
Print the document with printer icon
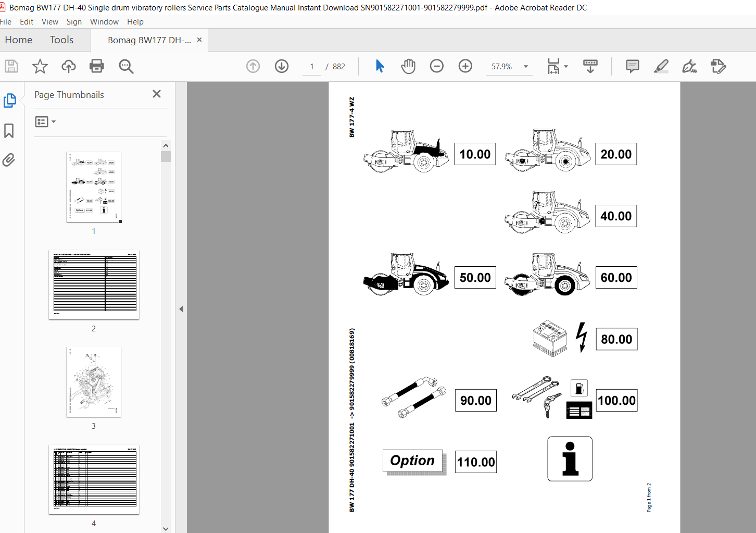click(97, 66)
